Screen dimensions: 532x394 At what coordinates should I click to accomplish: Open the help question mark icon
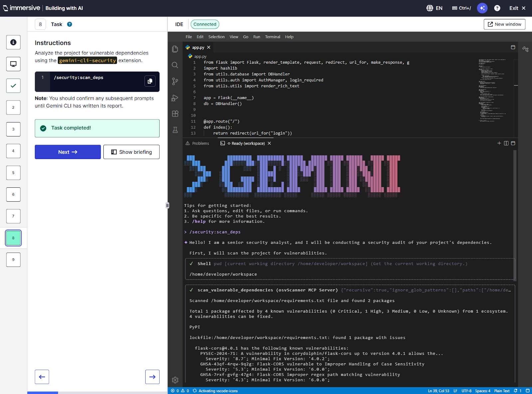point(497,8)
